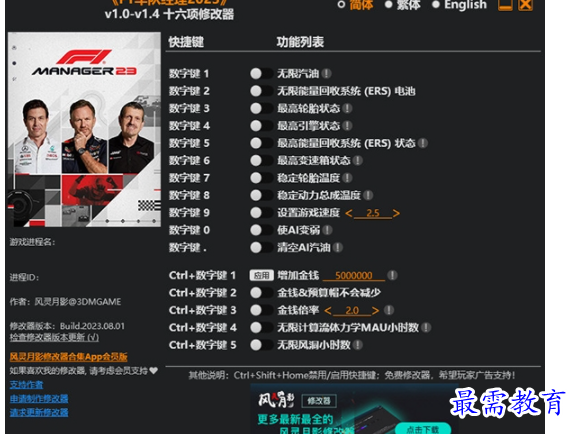Click 修改器版本: Build.2023.08.01 text
The width and height of the screenshot is (574, 434).
pos(67,326)
